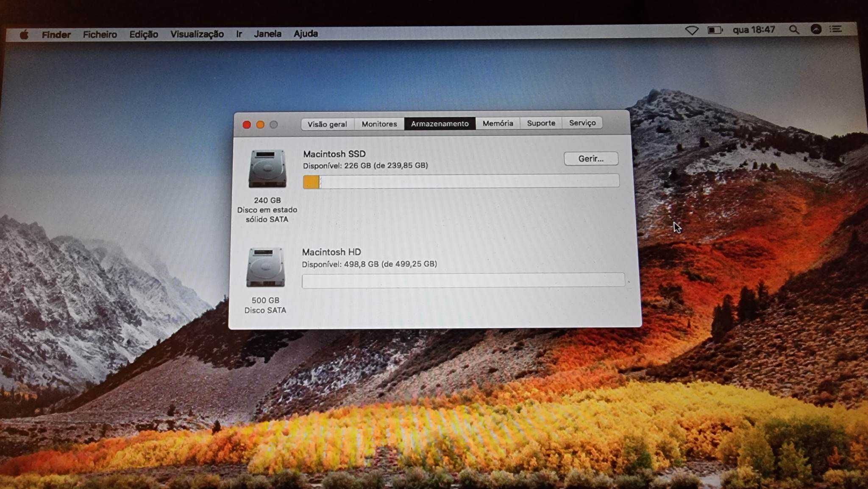Open Spotlight search magnifier icon

pyautogui.click(x=794, y=30)
